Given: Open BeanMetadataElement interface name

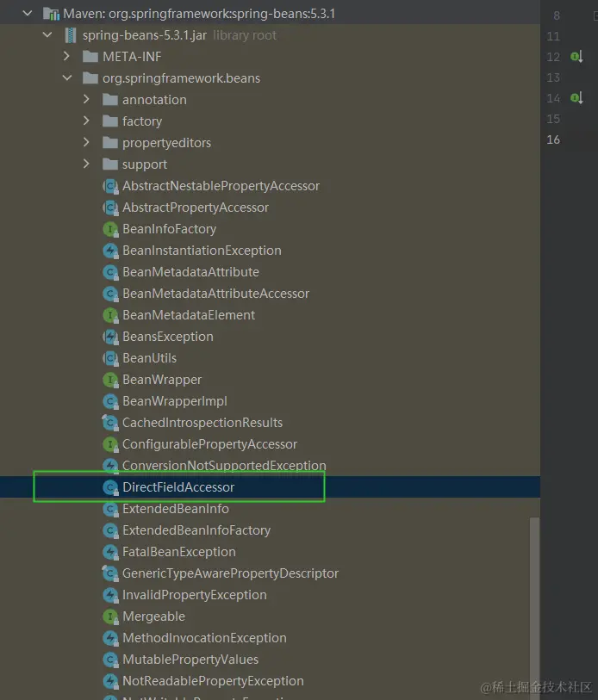Looking at the screenshot, I should point(189,315).
